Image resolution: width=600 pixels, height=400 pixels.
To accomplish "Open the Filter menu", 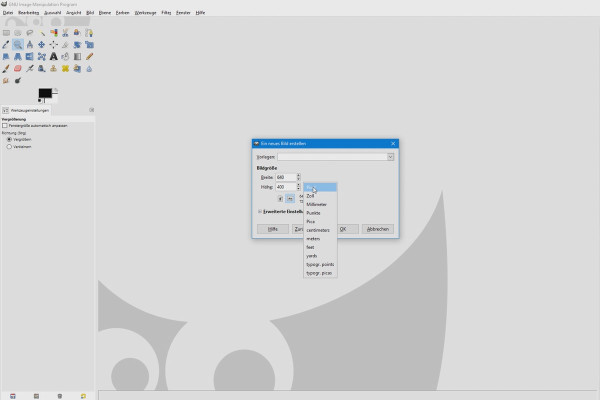I will tap(166, 13).
